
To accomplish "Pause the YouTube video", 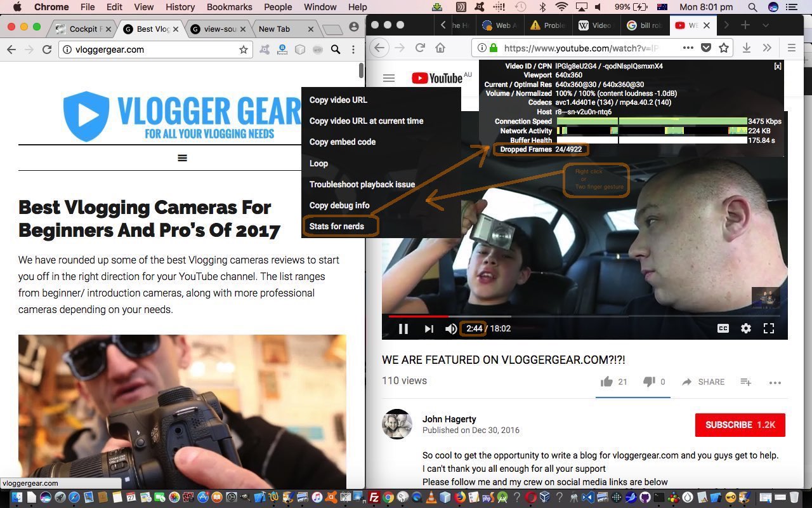I will coord(403,328).
